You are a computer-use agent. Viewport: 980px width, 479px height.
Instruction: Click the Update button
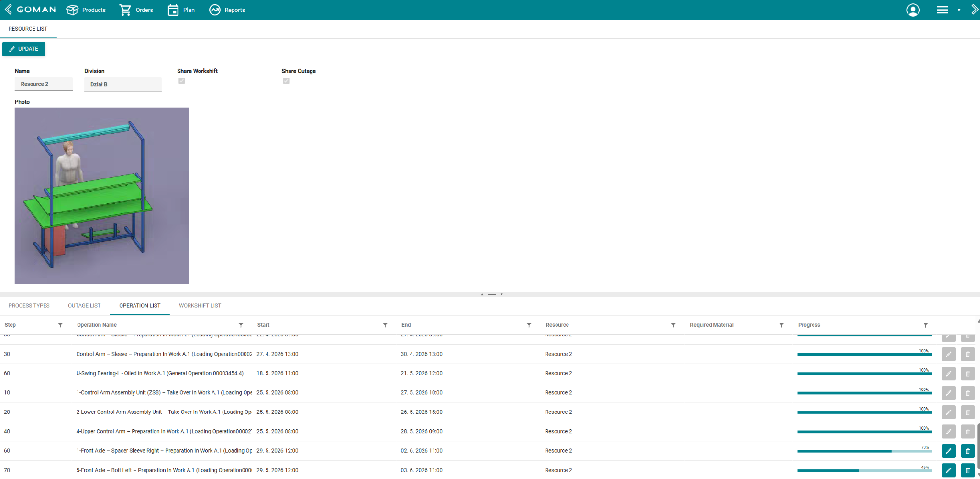coord(23,49)
